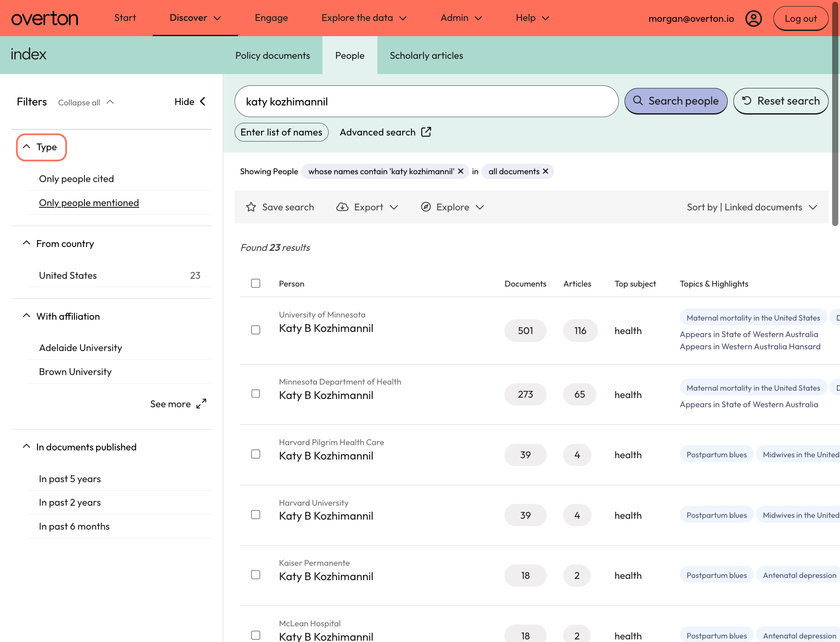840x642 pixels.
Task: Filter by Only people cited
Action: coord(76,179)
